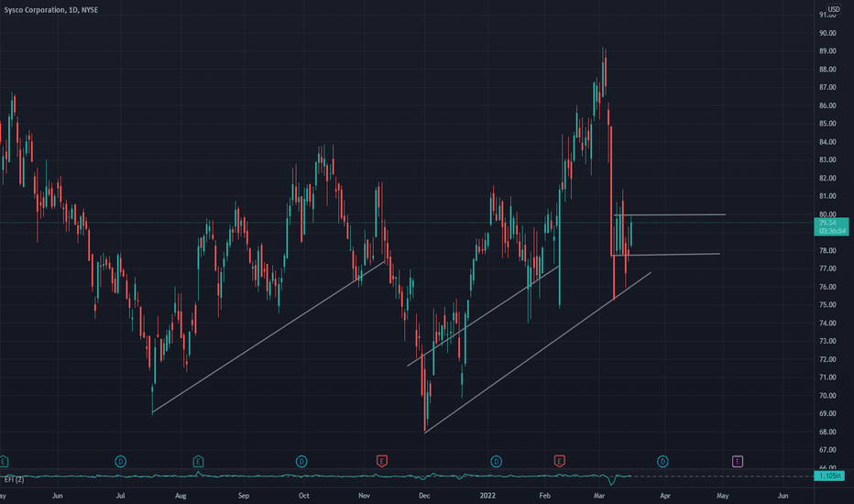Click the Sep label on time axis
This screenshot has width=854, height=504.
tap(244, 496)
